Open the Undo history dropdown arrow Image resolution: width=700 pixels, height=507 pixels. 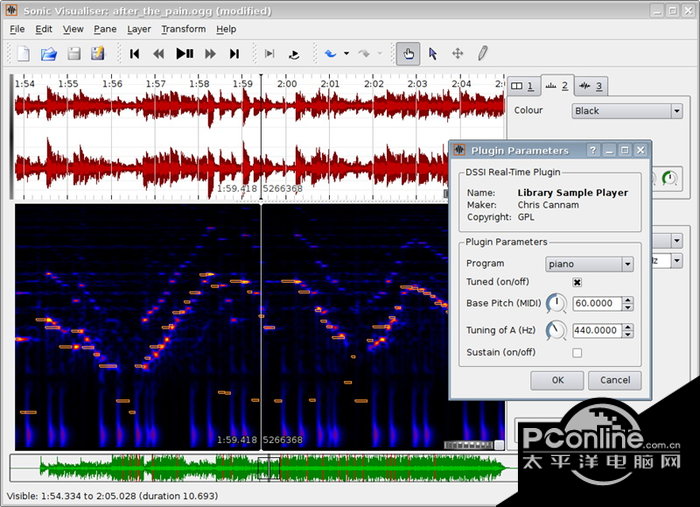[346, 53]
